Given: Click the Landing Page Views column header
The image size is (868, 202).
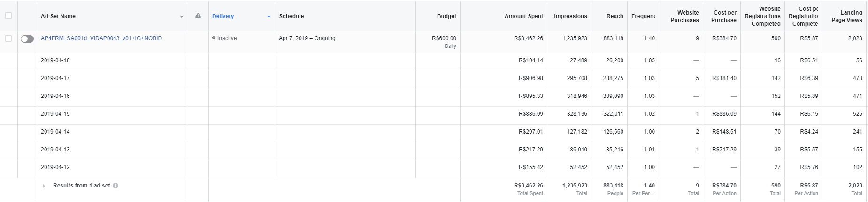Looking at the screenshot, I should (846, 16).
